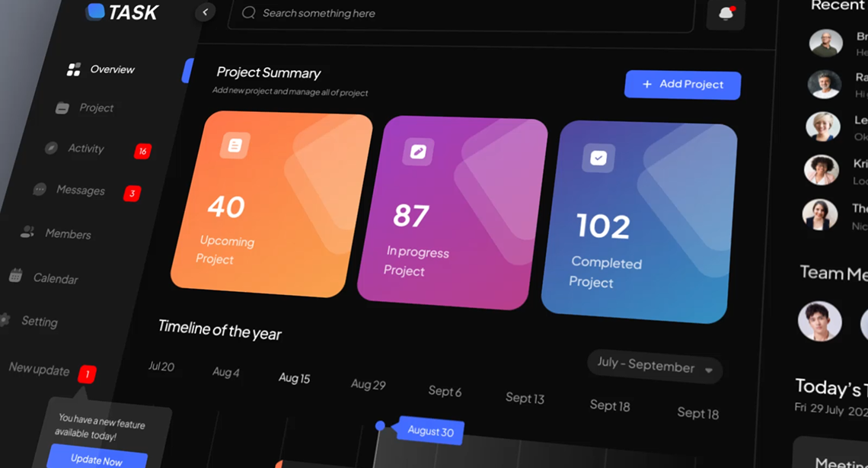Select the In progress pencil icon

point(417,151)
